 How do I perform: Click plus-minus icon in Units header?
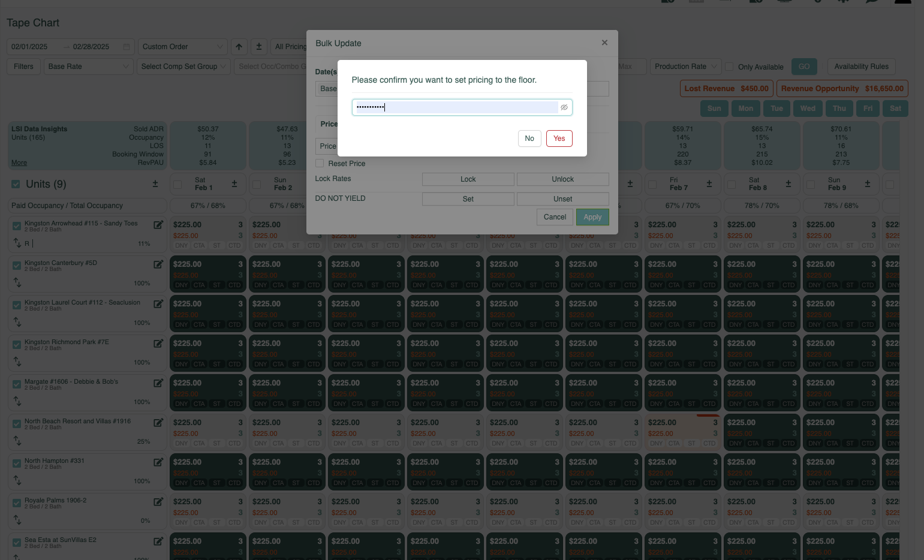155,184
